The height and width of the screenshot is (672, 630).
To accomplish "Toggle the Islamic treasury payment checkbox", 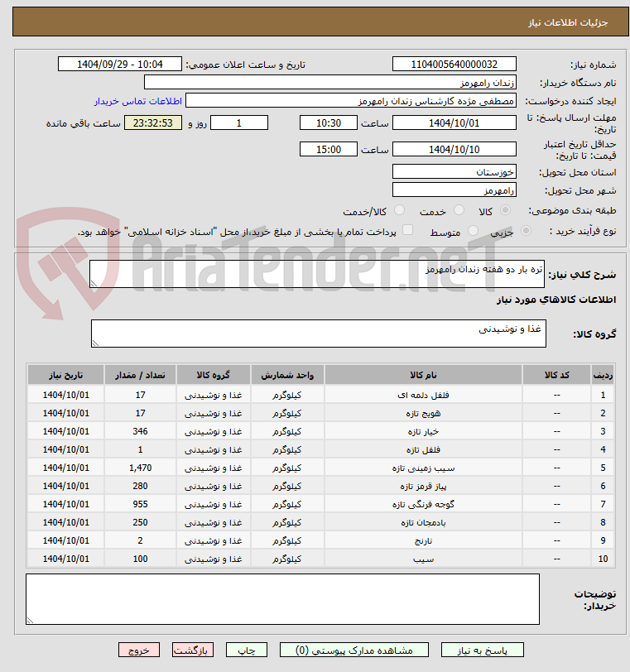I will [x=407, y=231].
